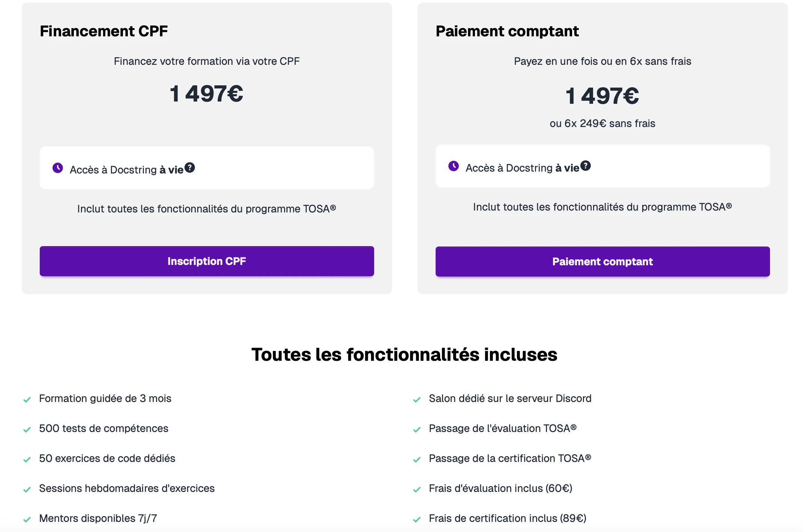Open help tooltip in Financement CPF card

[x=190, y=167]
